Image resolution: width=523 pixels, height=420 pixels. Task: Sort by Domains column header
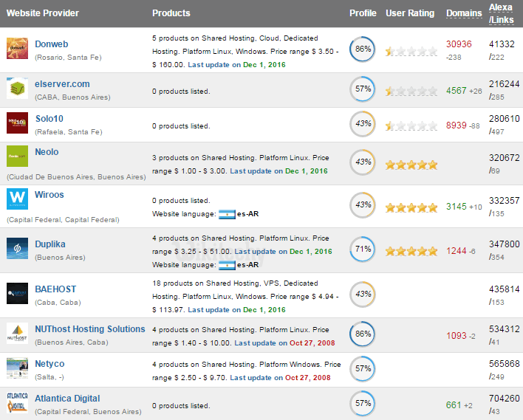(x=464, y=13)
